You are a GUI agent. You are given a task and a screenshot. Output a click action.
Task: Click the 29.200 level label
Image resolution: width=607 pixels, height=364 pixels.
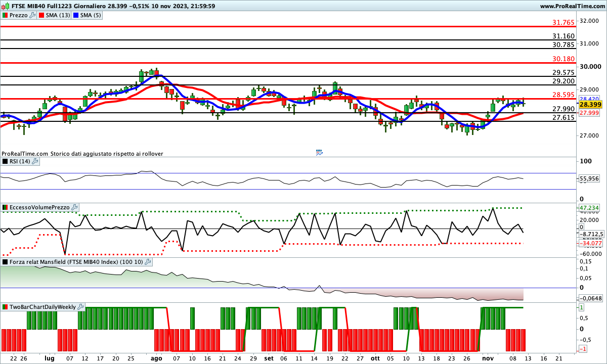pos(563,81)
